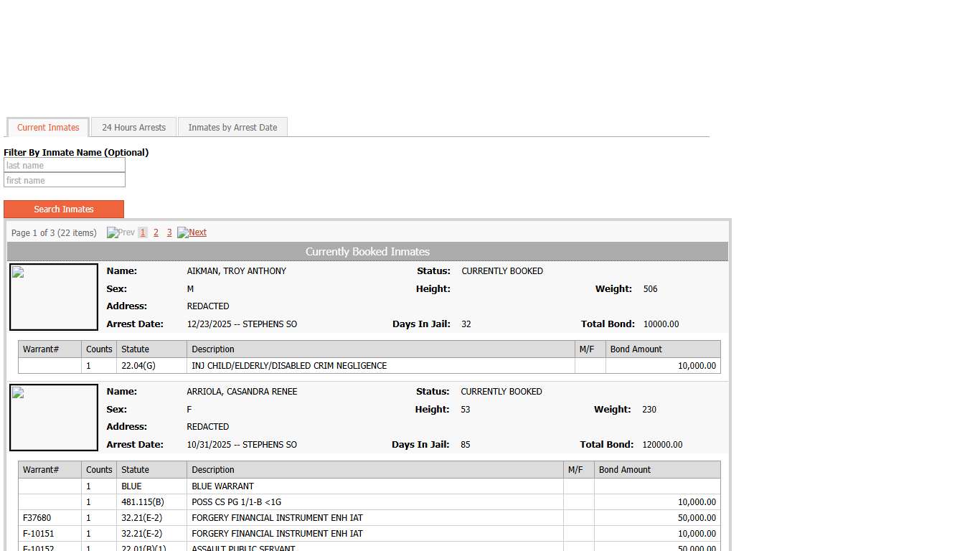This screenshot has width=980, height=551.
Task: Focus the first name filter field
Action: (65, 181)
